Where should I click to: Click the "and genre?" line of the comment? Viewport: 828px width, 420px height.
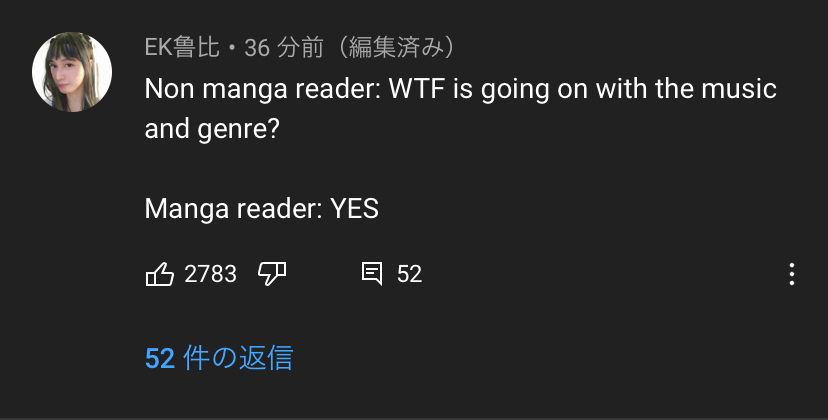(212, 129)
